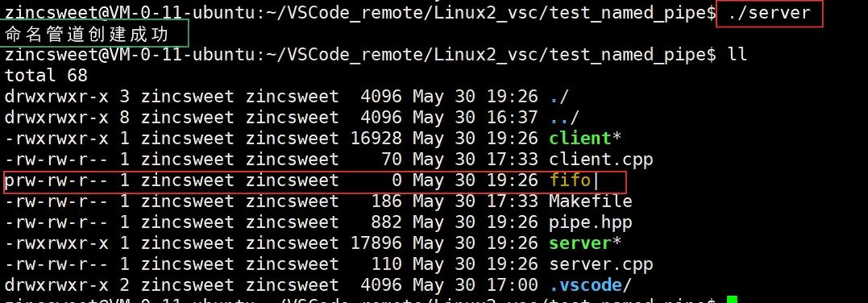Click the Makefile filename
The width and height of the screenshot is (868, 303).
click(590, 201)
